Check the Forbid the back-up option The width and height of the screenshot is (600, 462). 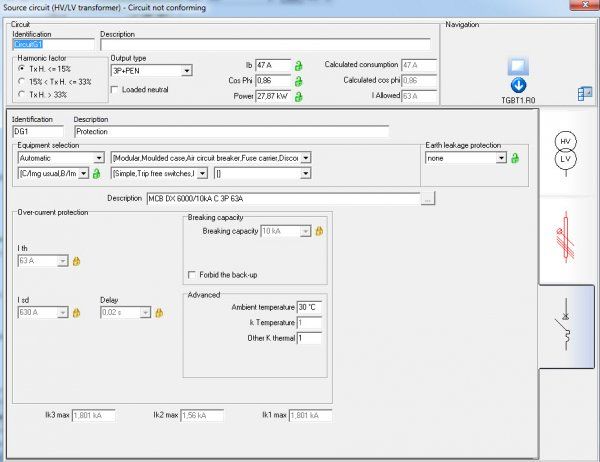tap(192, 275)
